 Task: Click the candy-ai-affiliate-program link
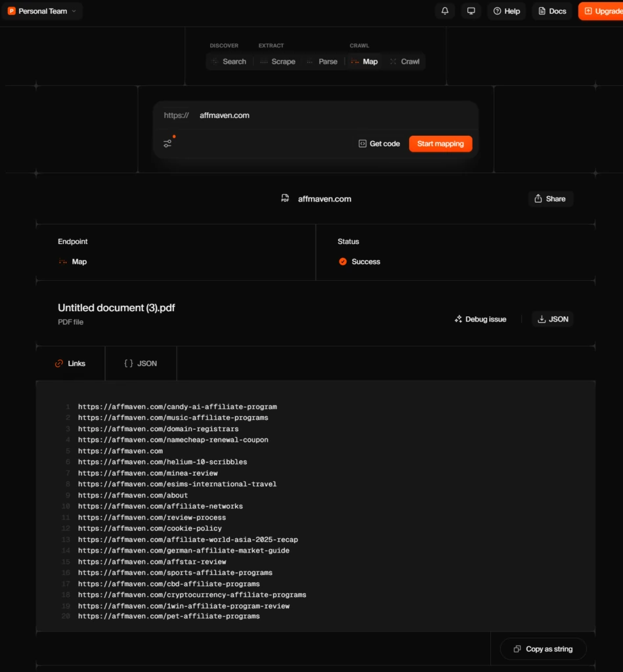(x=177, y=407)
